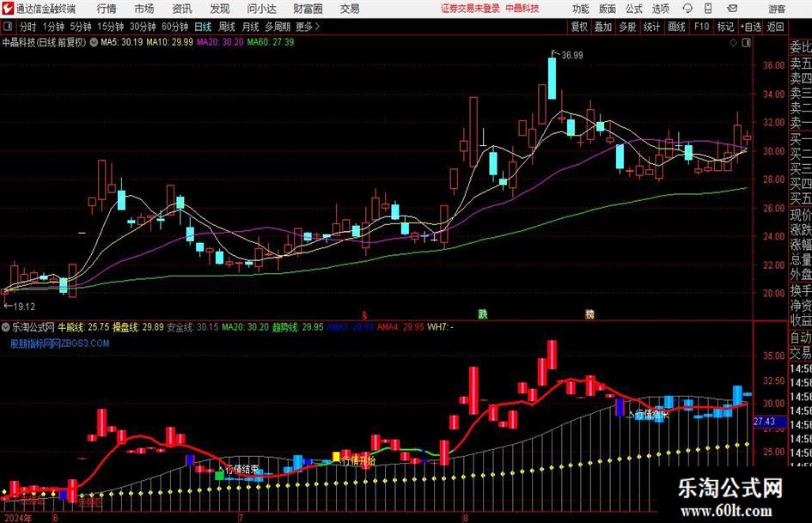Click the 股朋指标网ZBGS3.COM link text
This screenshot has width=812, height=523.
[x=60, y=344]
